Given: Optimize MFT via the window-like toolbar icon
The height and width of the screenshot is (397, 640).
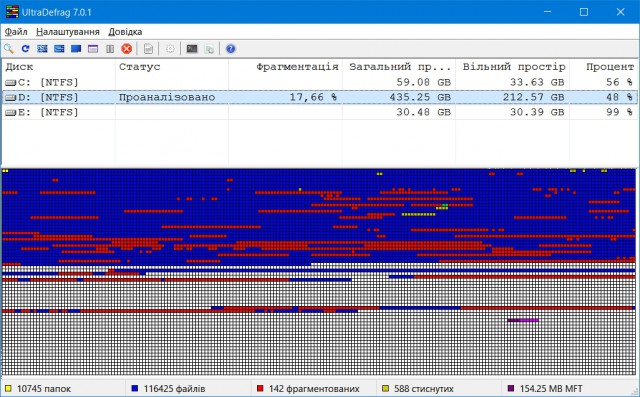Looking at the screenshot, I should click(93, 49).
